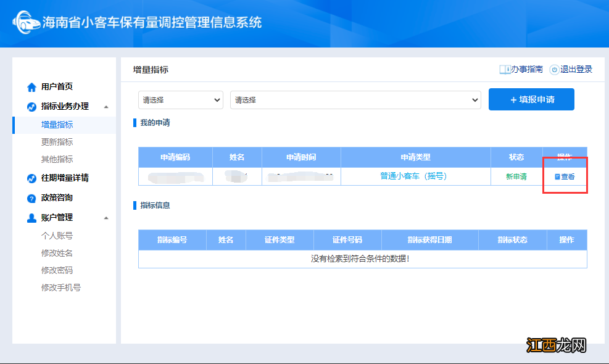The width and height of the screenshot is (609, 364).
Task: Click the 查看 link in the operations column
Action: pos(565,176)
